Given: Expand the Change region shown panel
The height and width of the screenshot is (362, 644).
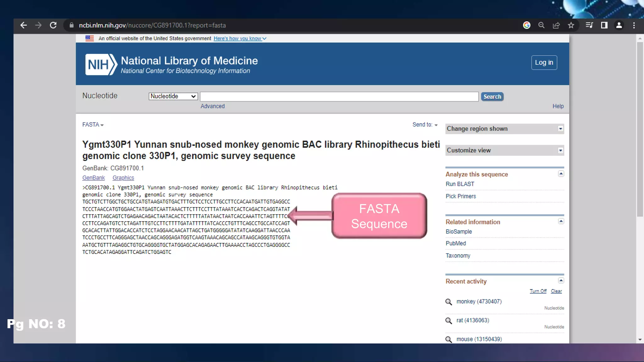Looking at the screenshot, I should 560,129.
